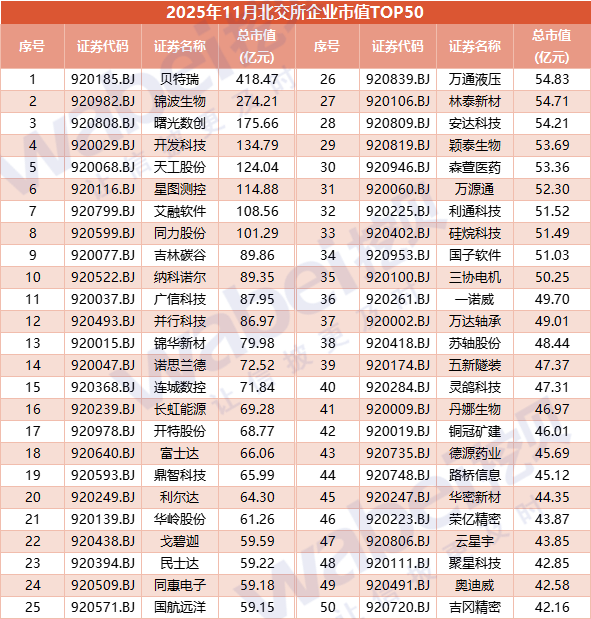Select the name 颖泰生物

click(x=475, y=145)
